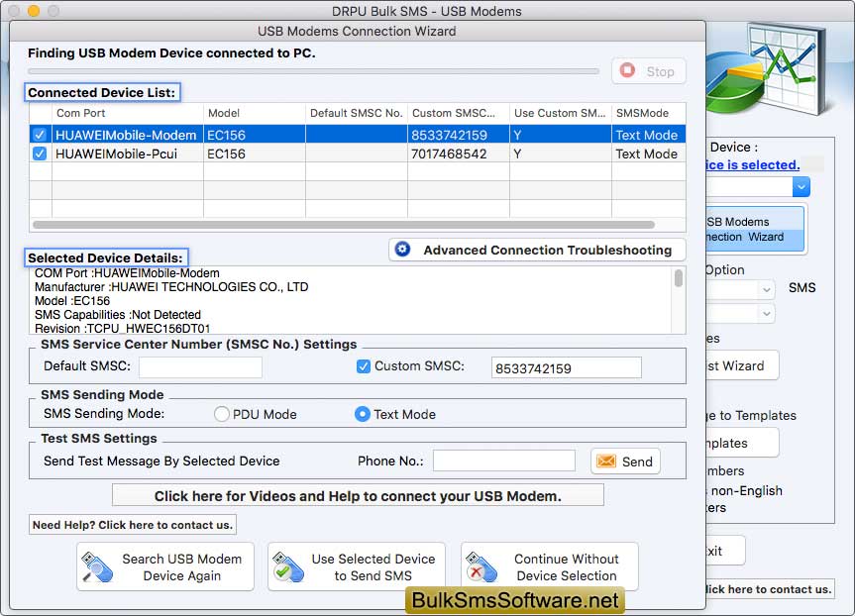Uncheck the HUAWEIMobile-Modem row checkbox
The height and width of the screenshot is (616, 855).
click(x=40, y=135)
